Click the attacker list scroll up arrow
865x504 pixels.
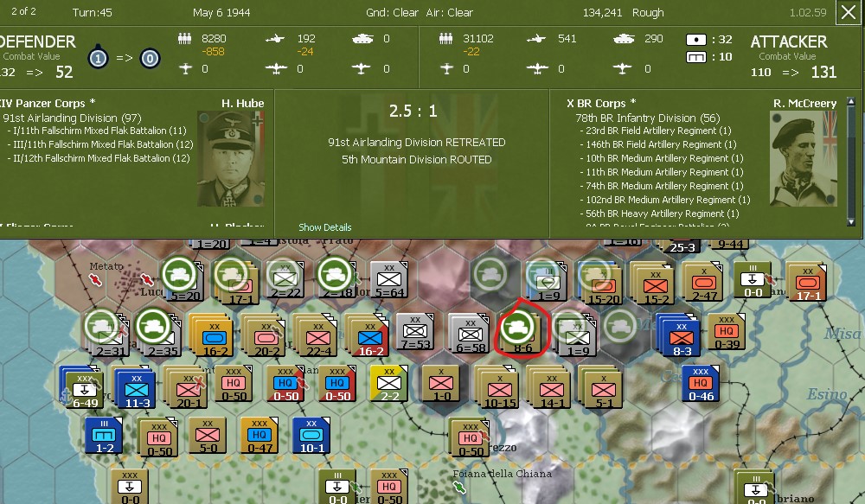850,101
